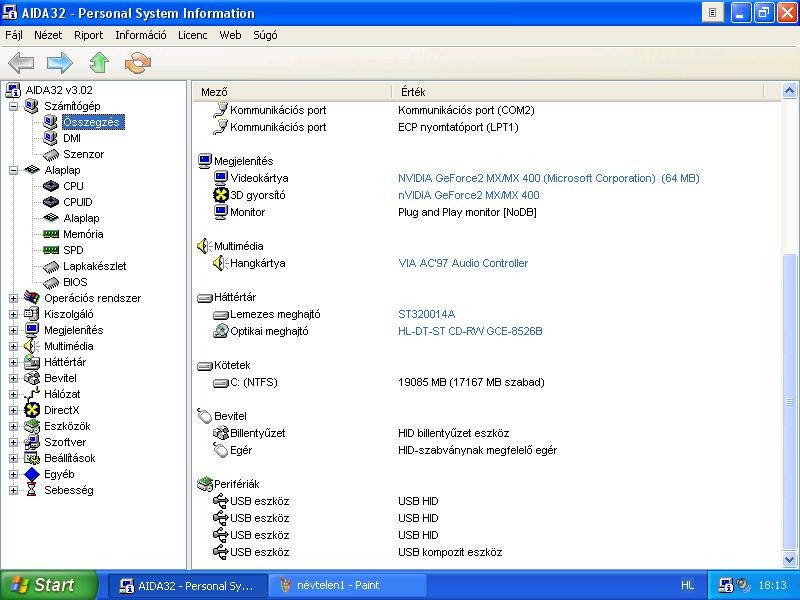Expand the Multimédia tree node
The height and width of the screenshot is (600, 800).
click(x=13, y=346)
